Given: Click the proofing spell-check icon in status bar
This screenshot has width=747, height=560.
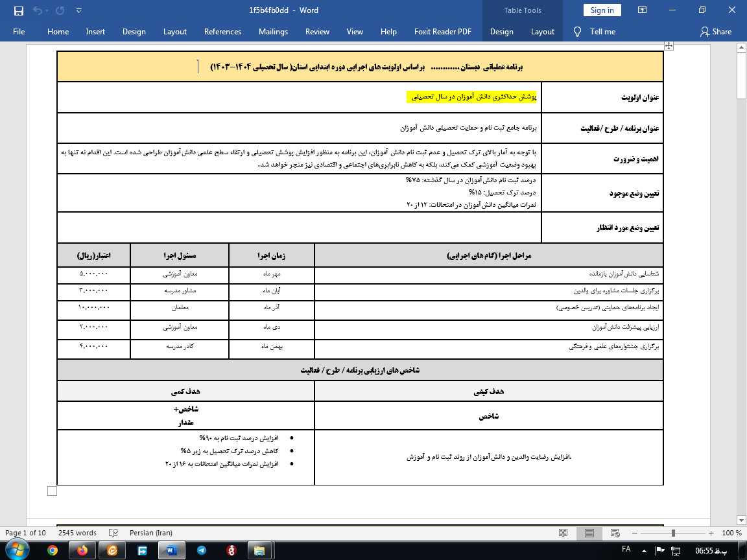Looking at the screenshot, I should pyautogui.click(x=113, y=533).
